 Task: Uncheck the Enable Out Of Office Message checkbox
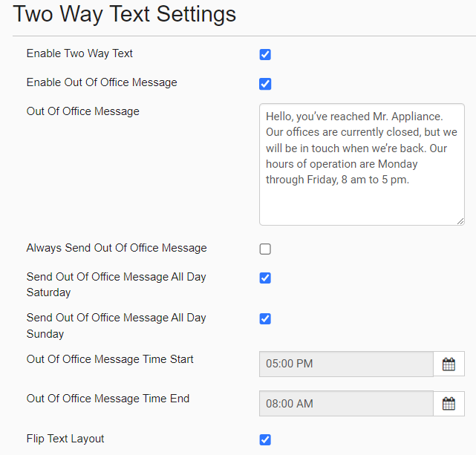(265, 84)
